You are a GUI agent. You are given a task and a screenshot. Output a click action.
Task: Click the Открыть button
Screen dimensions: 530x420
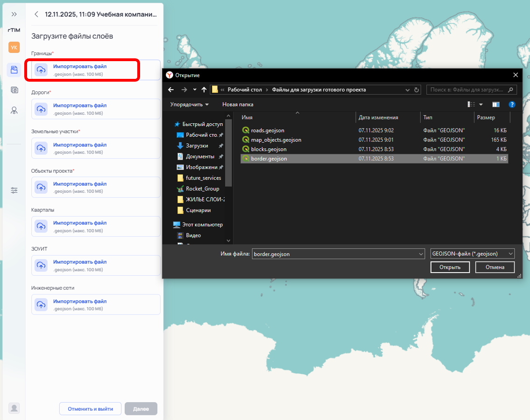(x=450, y=267)
